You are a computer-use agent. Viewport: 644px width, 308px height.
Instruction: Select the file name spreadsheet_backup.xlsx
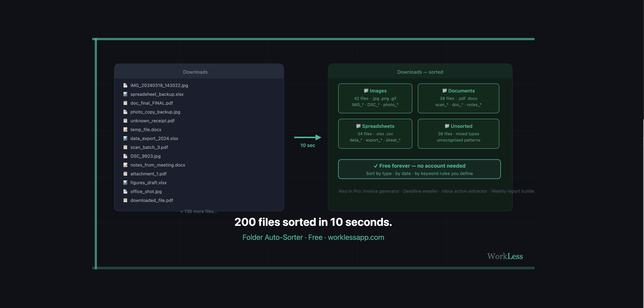point(157,94)
